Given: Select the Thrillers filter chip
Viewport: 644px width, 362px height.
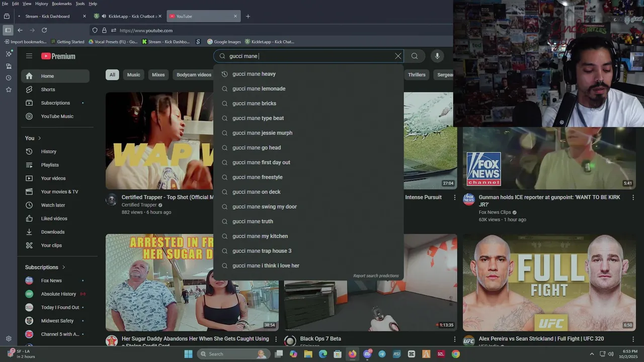Looking at the screenshot, I should click(x=417, y=75).
